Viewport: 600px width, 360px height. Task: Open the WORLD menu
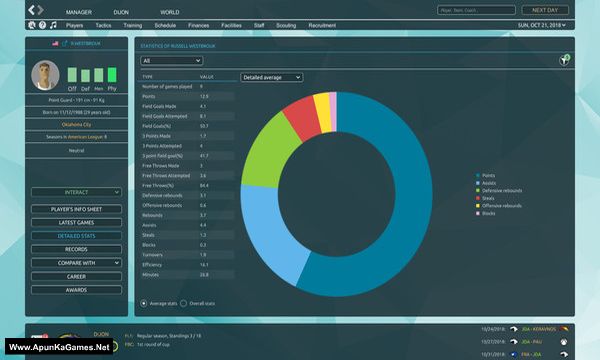tap(170, 12)
